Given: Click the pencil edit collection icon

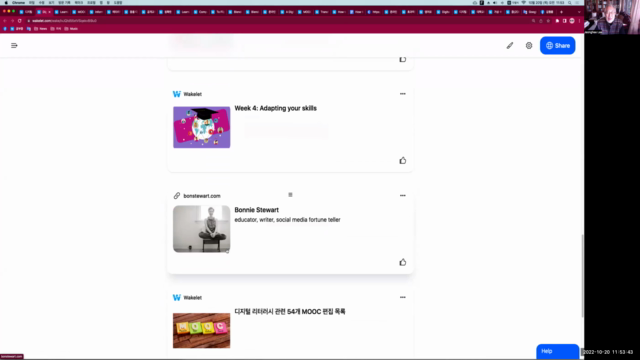Looking at the screenshot, I should click(x=510, y=45).
